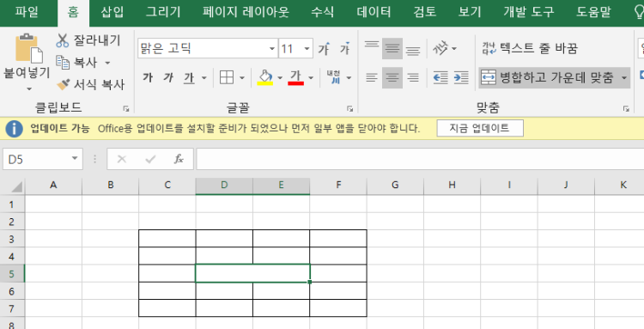This screenshot has height=329, width=644.
Task: Toggle center horizontal alignment
Action: click(392, 77)
